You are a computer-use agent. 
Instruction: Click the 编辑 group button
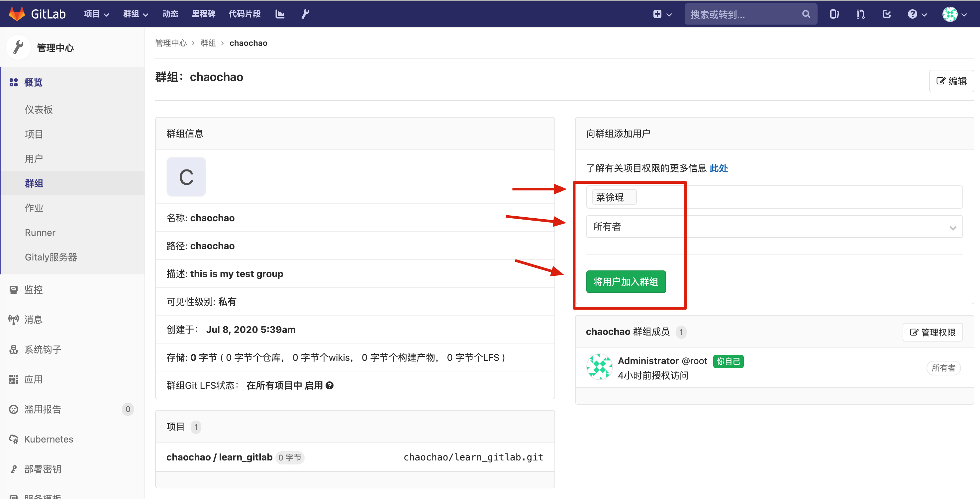click(x=951, y=81)
